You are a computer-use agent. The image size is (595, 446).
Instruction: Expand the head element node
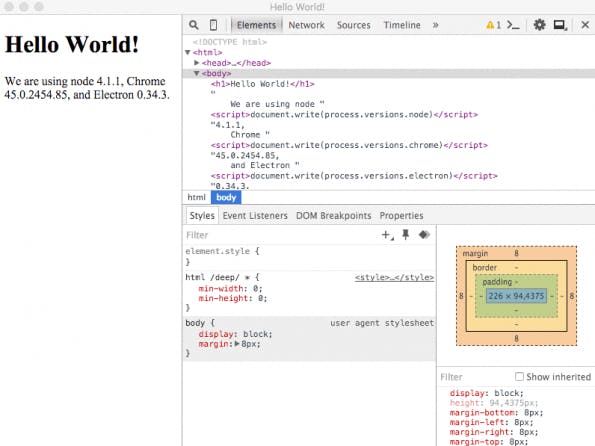(197, 63)
